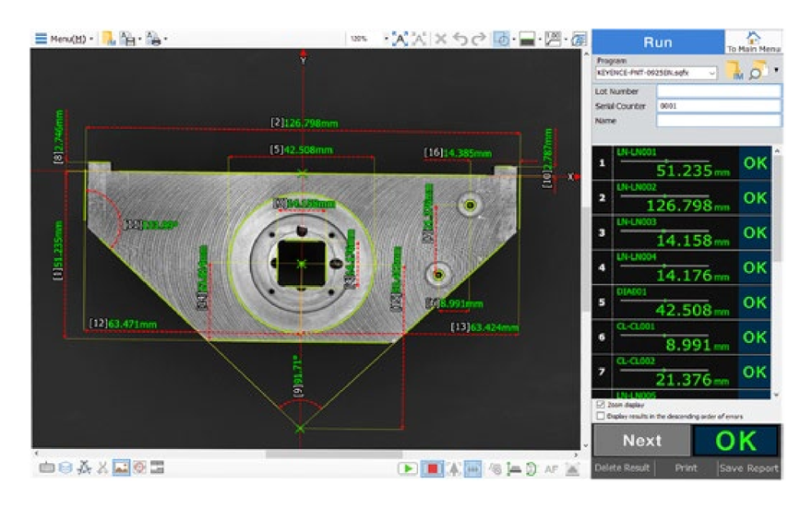812x509 pixels.
Task: Toggle the Zoom display checkbox
Action: 601,405
